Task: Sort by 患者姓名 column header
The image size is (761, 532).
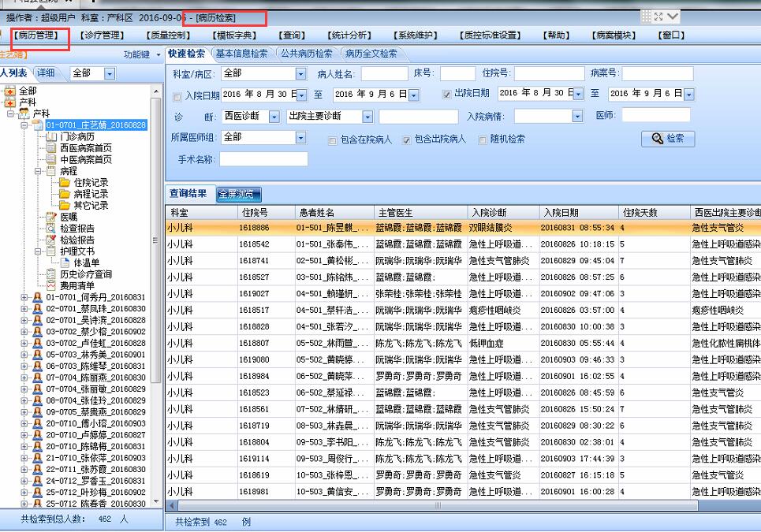Action: 334,213
